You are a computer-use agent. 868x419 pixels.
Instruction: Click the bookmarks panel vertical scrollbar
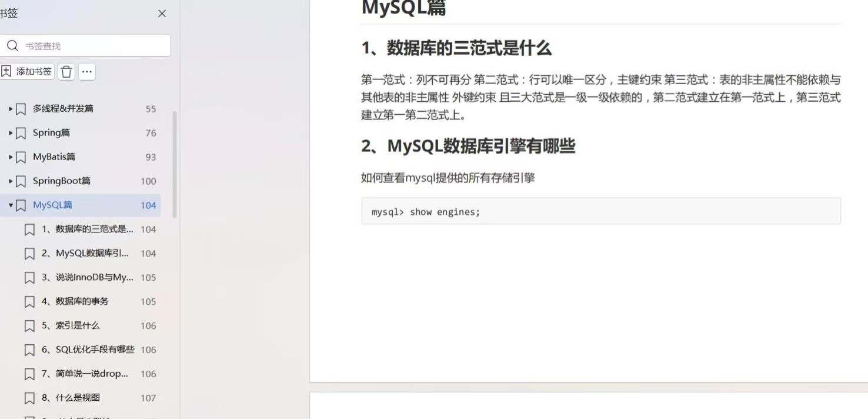tap(174, 164)
